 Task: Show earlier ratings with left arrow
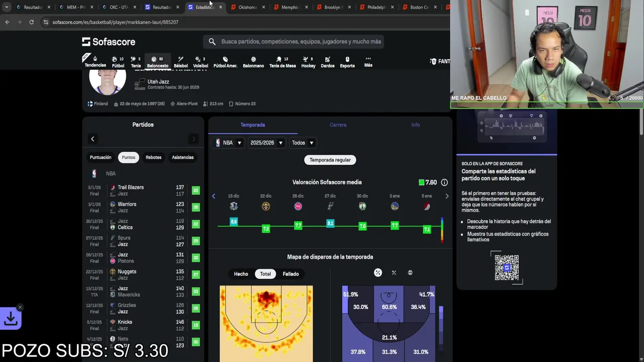pos(213,196)
